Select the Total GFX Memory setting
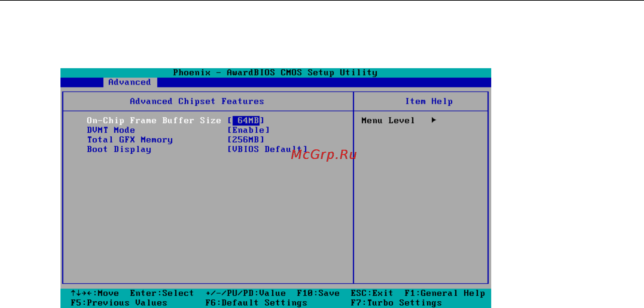The height and width of the screenshot is (308, 644). [130, 140]
